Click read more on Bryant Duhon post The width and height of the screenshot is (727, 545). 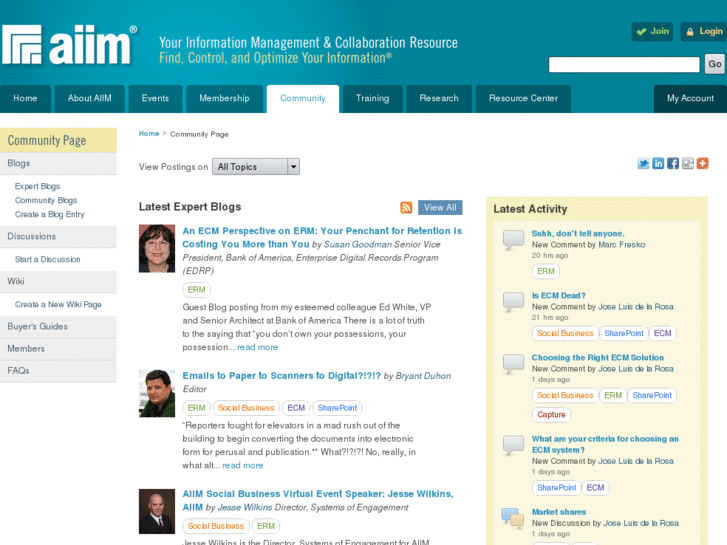[x=242, y=466]
